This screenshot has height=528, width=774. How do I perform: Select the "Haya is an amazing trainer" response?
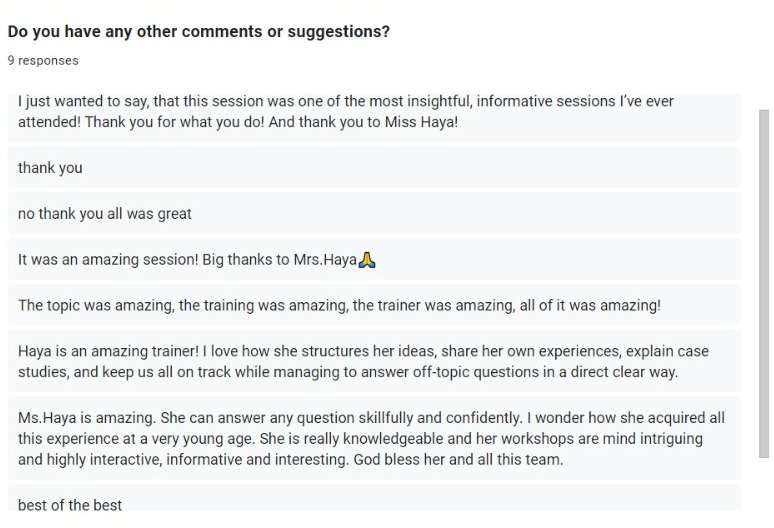[374, 361]
